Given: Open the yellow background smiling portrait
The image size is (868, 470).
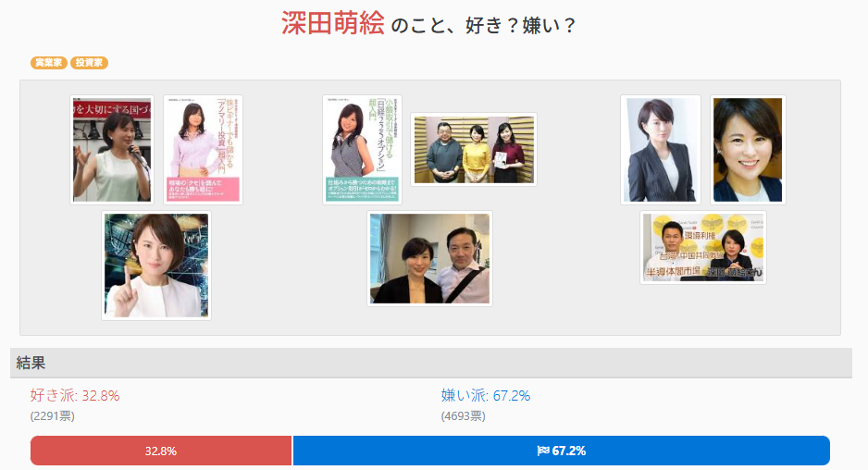Looking at the screenshot, I should pyautogui.click(x=748, y=150).
